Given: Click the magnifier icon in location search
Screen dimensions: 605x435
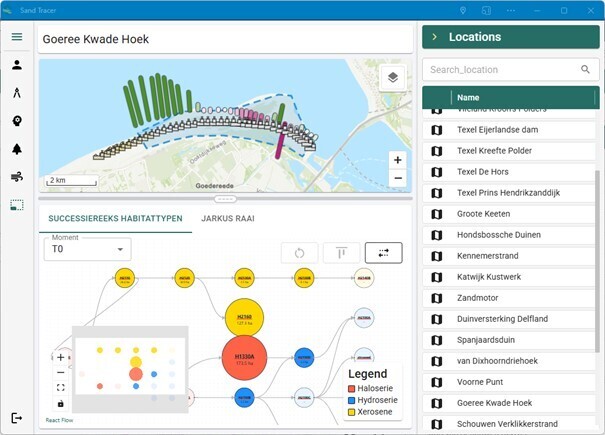Looking at the screenshot, I should coord(585,69).
